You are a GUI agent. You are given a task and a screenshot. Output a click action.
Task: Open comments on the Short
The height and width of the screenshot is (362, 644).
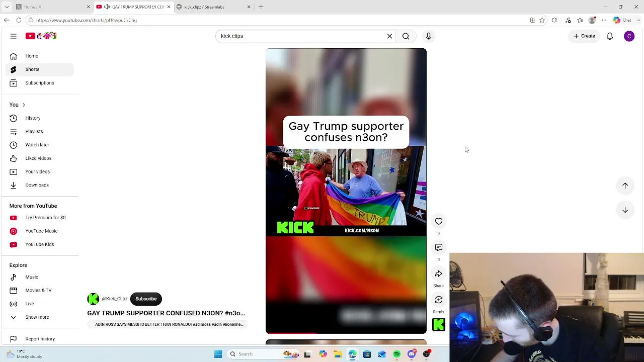[439, 247]
